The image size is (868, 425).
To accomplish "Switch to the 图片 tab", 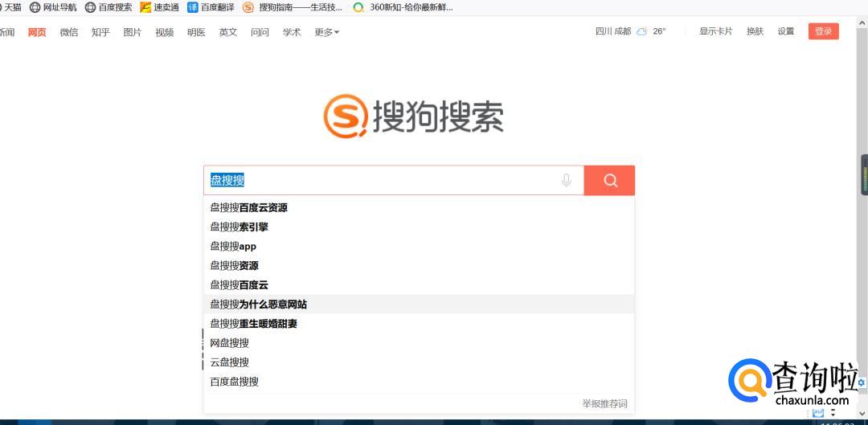I will tap(133, 32).
